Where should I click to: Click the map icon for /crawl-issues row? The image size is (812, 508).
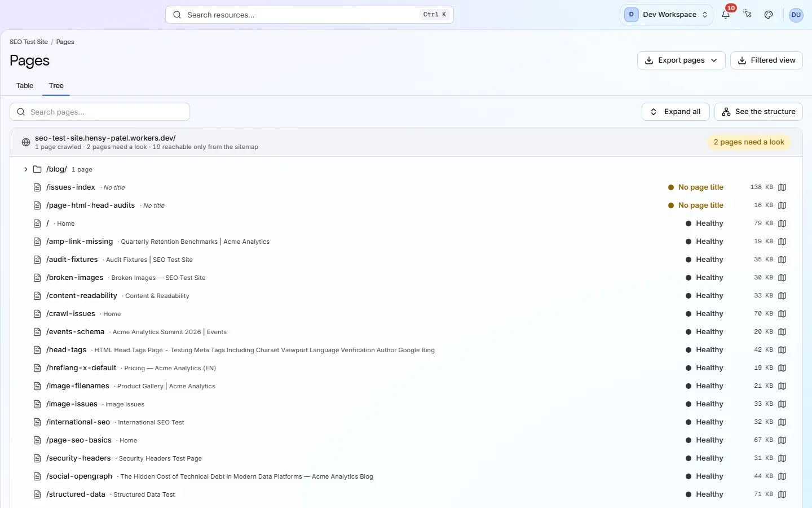tap(782, 314)
